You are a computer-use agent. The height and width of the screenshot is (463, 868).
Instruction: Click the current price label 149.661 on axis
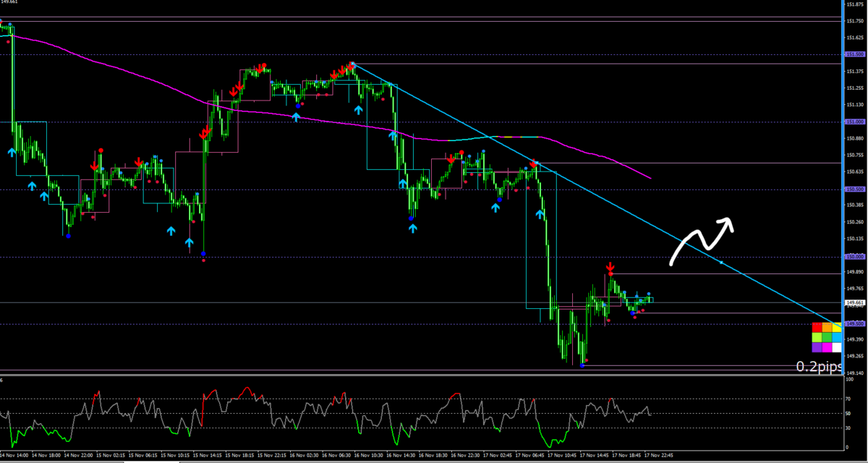856,302
